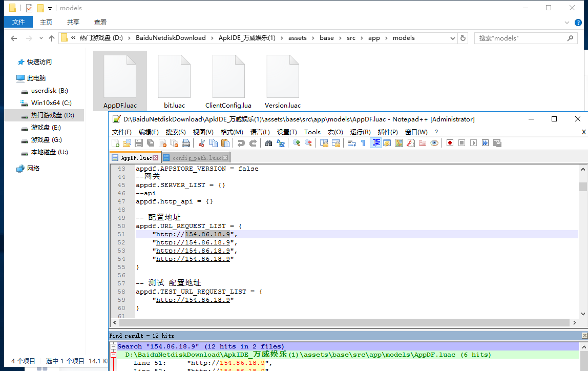Viewport: 588px width, 371px height.
Task: Open the 设置(T) menu
Action: point(287,132)
